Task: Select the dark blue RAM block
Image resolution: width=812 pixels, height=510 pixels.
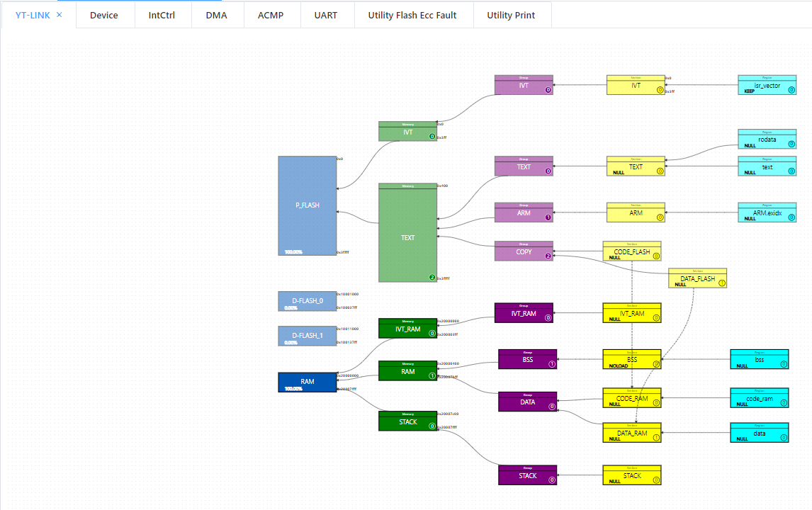Action: click(x=307, y=382)
